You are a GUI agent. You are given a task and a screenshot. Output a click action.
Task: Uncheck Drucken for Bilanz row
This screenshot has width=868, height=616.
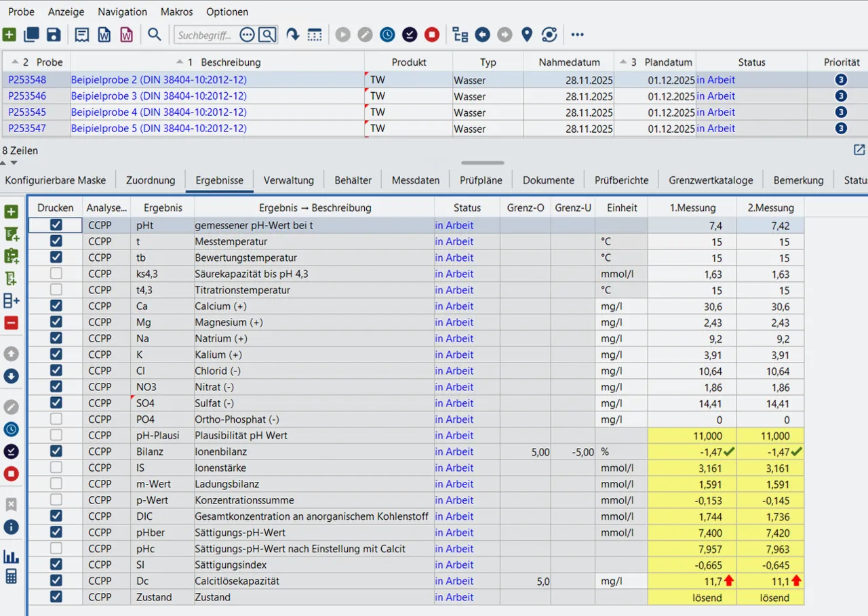[56, 451]
